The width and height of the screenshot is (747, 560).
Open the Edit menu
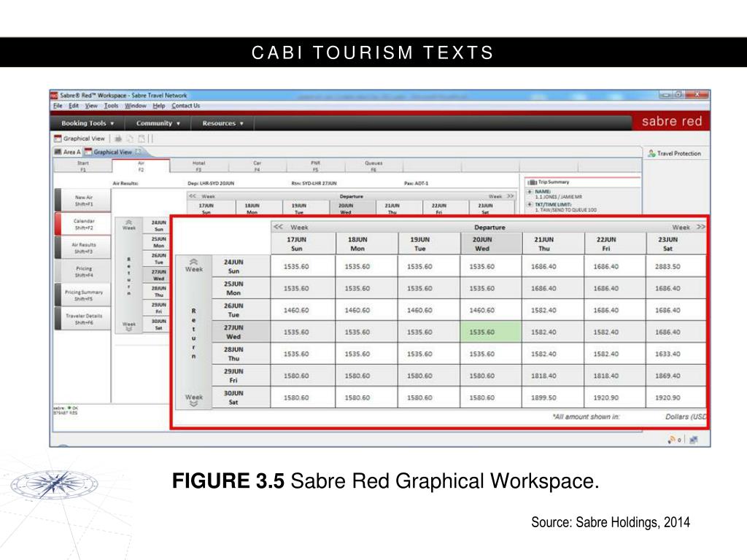pos(74,106)
